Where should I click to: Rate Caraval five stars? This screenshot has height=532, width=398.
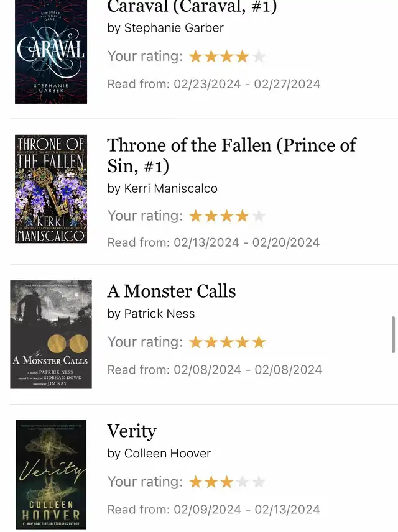click(259, 57)
